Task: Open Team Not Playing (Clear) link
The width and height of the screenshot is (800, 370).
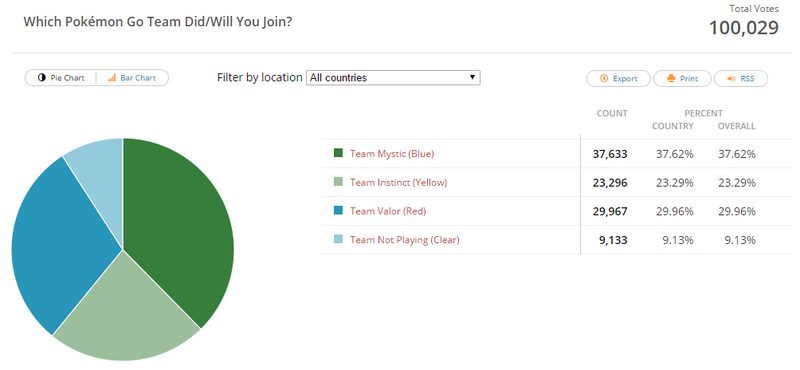Action: 405,239
